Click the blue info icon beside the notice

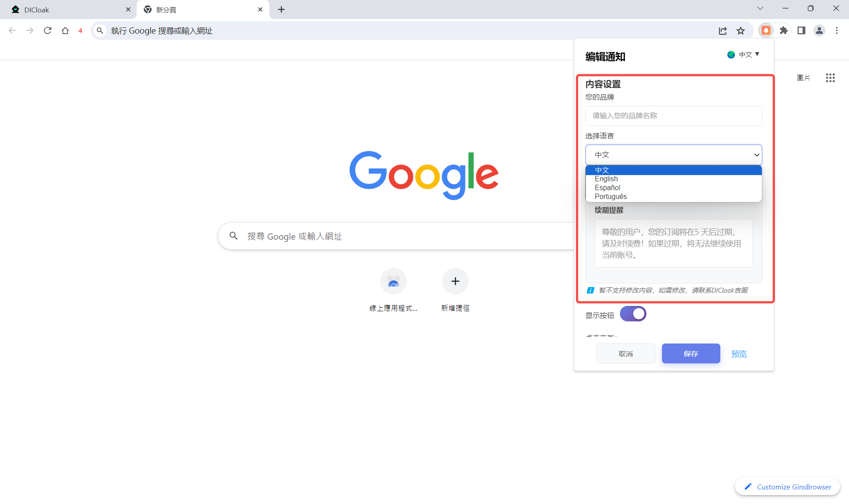pyautogui.click(x=590, y=290)
